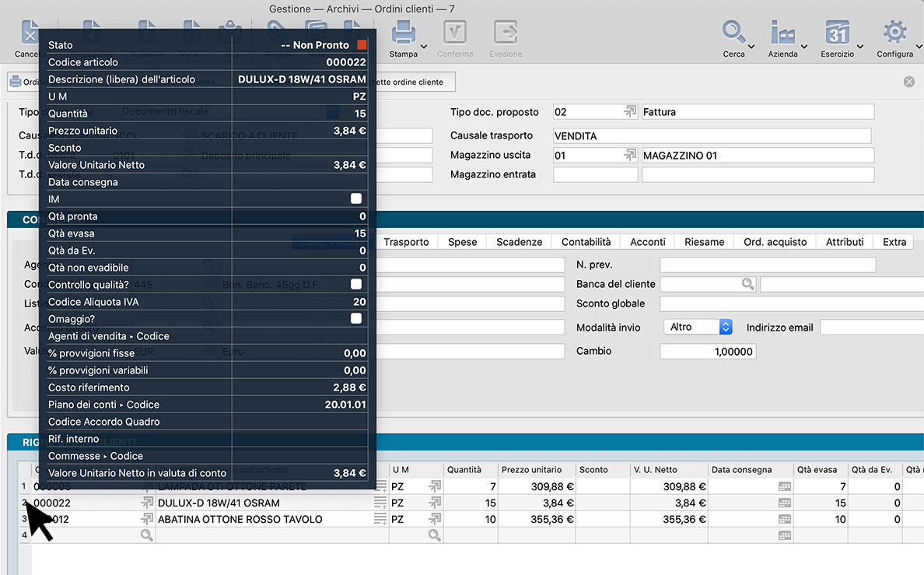Open the Cerca search tool
Screen dimensions: 924x575
pos(733,33)
